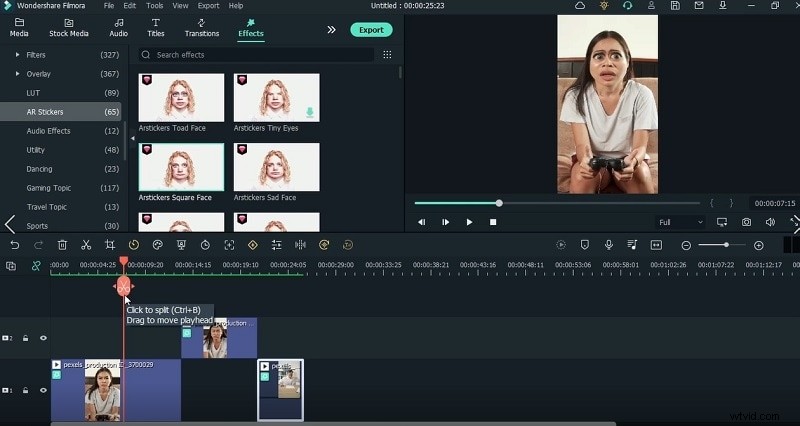The image size is (800, 426).
Task: Open the Green Screen tool icon
Action: [181, 245]
